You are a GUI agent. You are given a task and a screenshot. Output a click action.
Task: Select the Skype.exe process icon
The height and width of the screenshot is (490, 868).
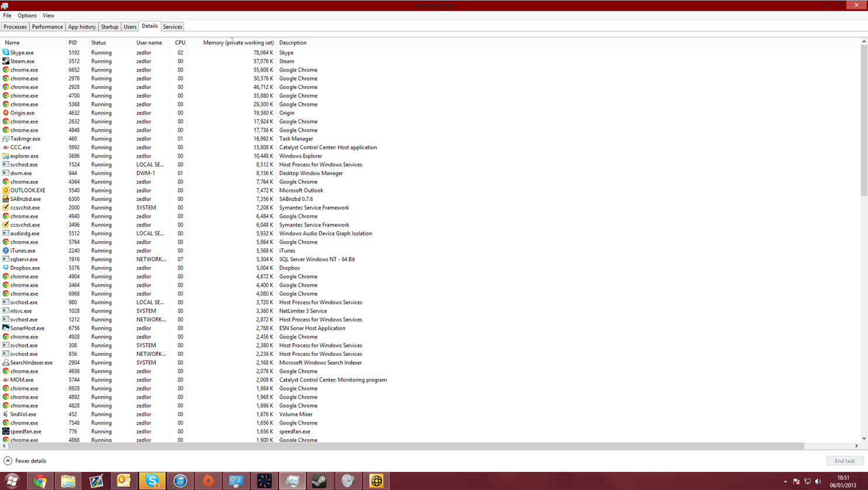click(6, 52)
